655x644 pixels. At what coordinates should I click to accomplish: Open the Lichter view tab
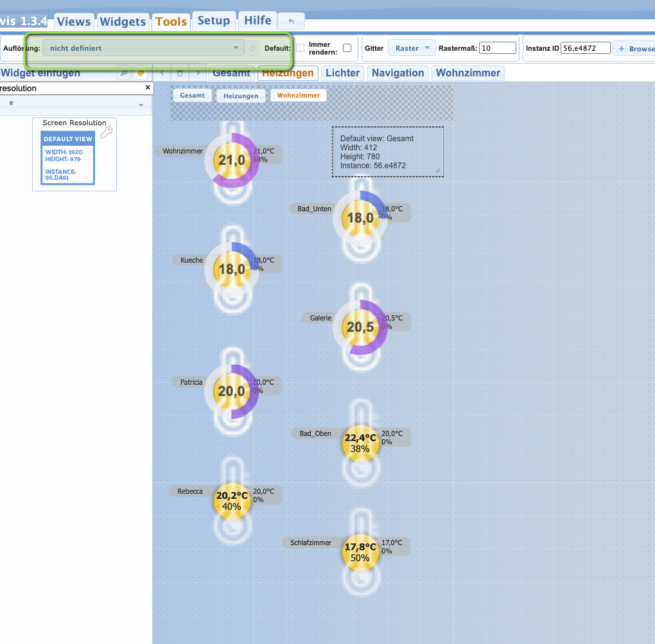tap(342, 73)
